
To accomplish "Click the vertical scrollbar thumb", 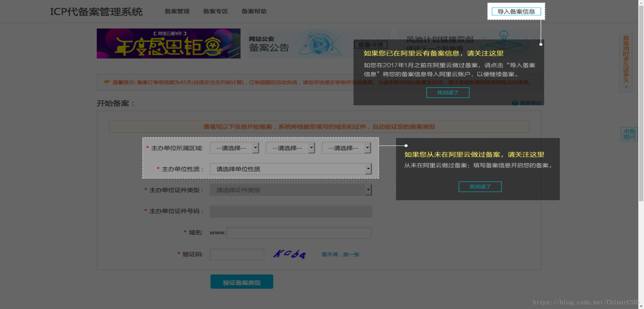I will tap(641, 103).
